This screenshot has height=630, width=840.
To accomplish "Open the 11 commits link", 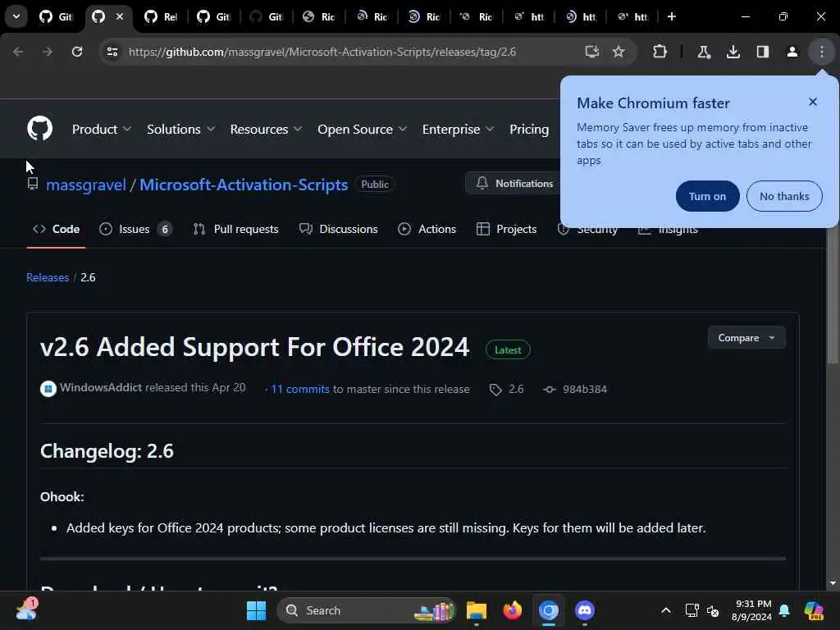I will tap(300, 390).
